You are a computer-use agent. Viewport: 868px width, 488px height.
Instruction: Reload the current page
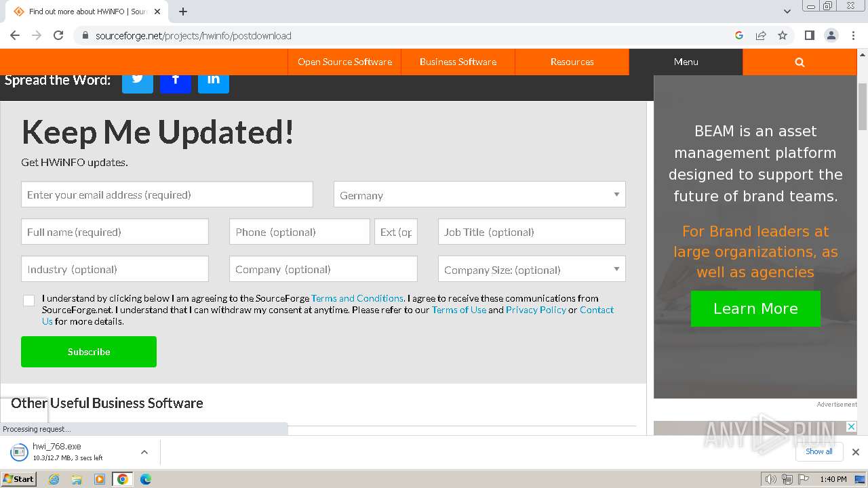coord(58,35)
